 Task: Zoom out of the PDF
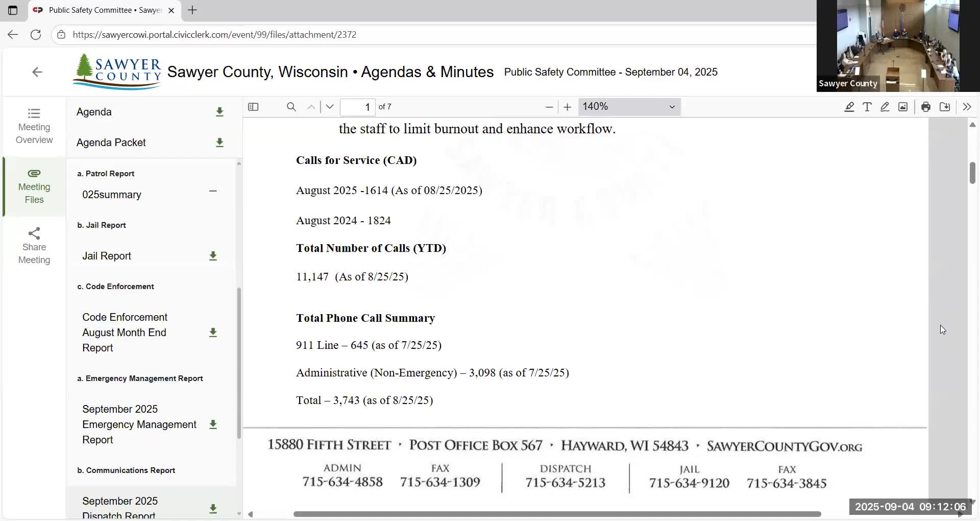(x=549, y=107)
